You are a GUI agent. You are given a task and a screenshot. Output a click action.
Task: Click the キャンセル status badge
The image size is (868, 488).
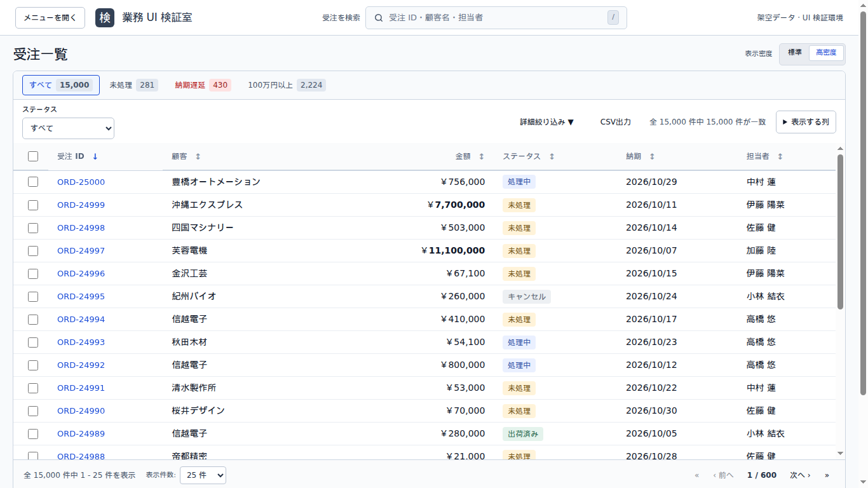pos(527,296)
